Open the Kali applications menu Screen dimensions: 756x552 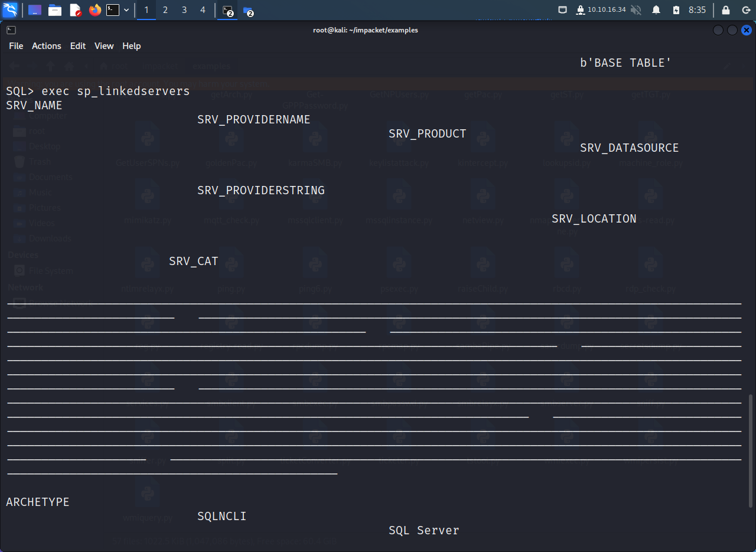click(10, 10)
